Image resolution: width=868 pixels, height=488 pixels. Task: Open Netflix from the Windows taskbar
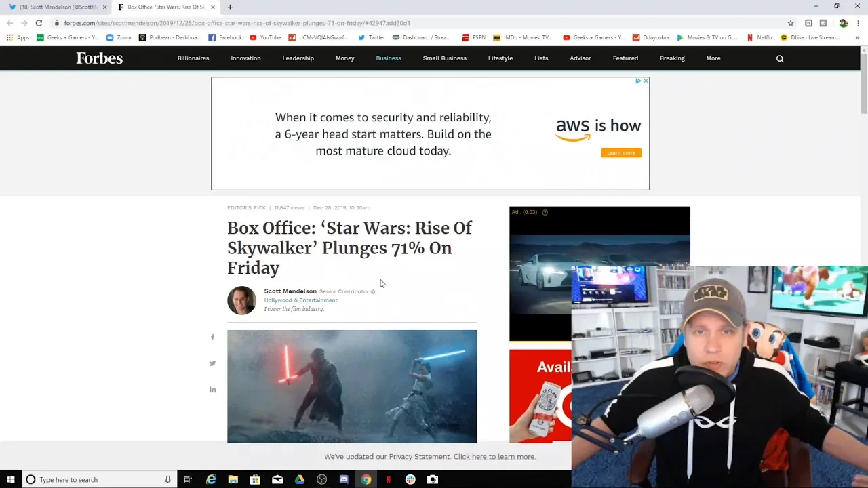388,480
